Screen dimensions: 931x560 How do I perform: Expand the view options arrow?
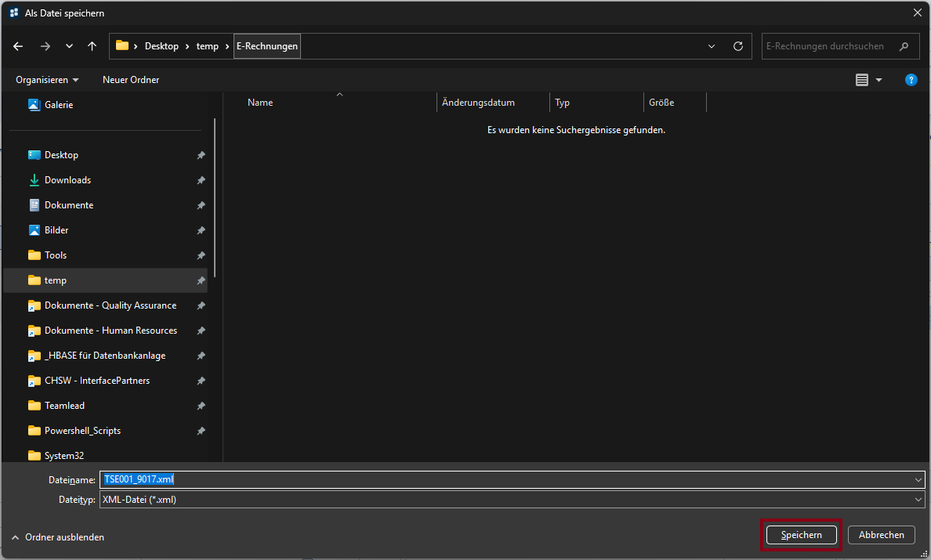(x=878, y=79)
